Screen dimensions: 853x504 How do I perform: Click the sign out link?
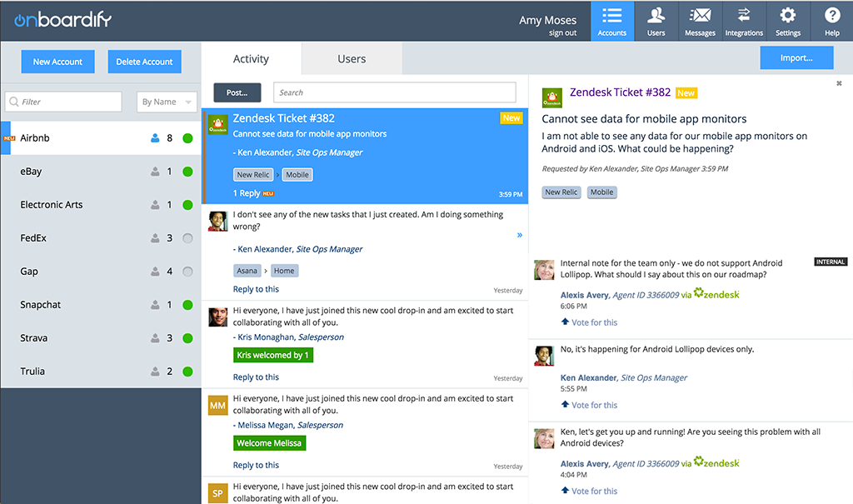point(562,33)
